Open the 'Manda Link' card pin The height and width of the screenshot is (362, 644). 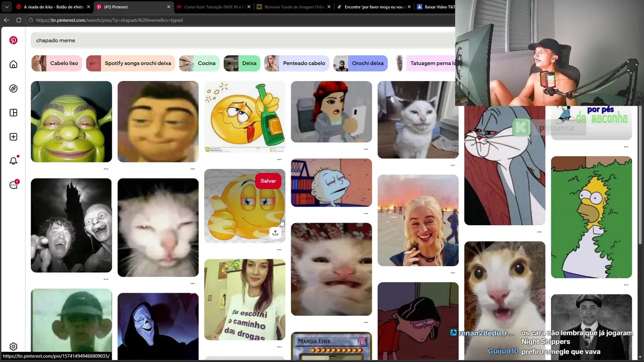332,346
